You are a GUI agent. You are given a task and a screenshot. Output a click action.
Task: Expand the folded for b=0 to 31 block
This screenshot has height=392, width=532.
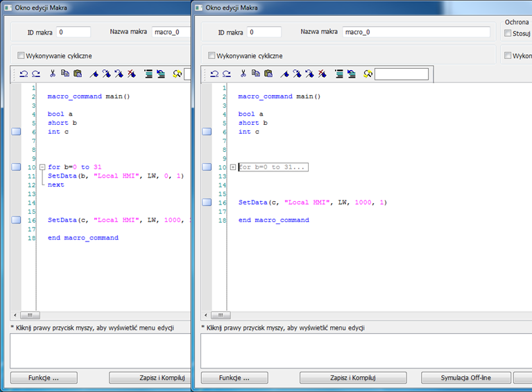(x=233, y=167)
